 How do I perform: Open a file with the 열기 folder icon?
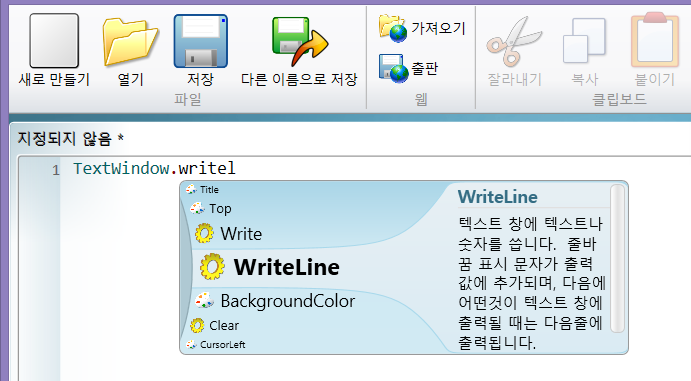[x=130, y=42]
